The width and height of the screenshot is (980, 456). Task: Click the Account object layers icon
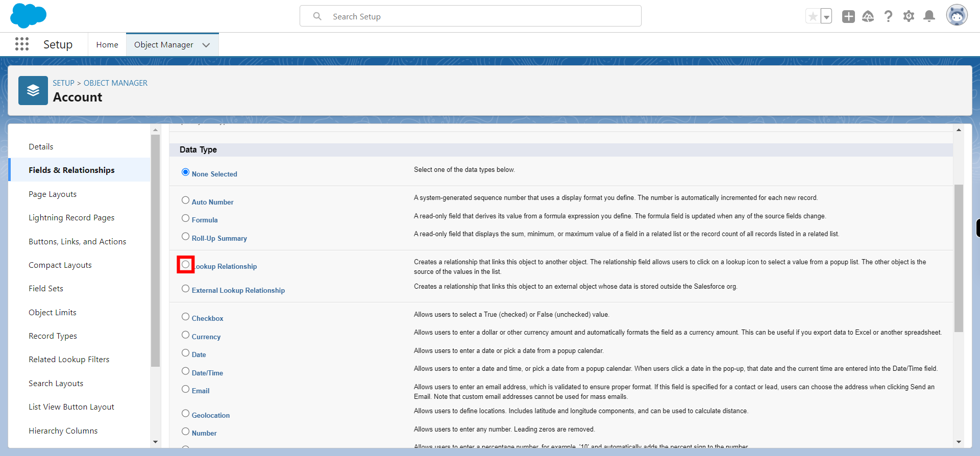[x=33, y=90]
